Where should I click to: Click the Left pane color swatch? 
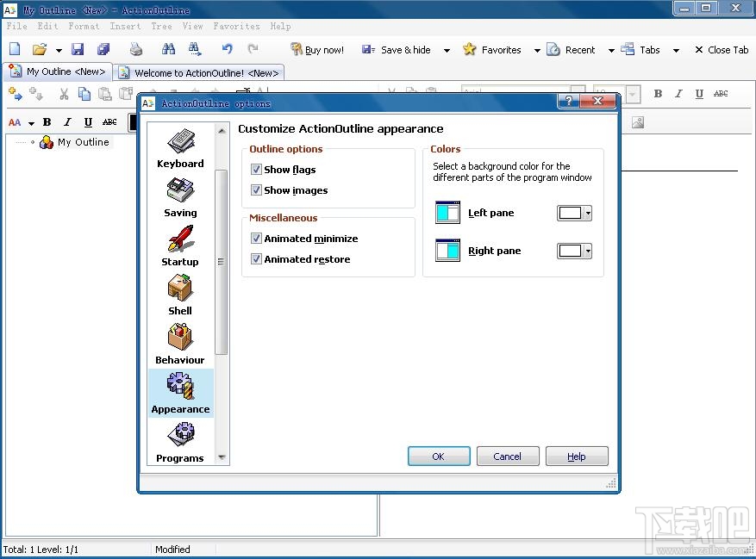pos(571,213)
